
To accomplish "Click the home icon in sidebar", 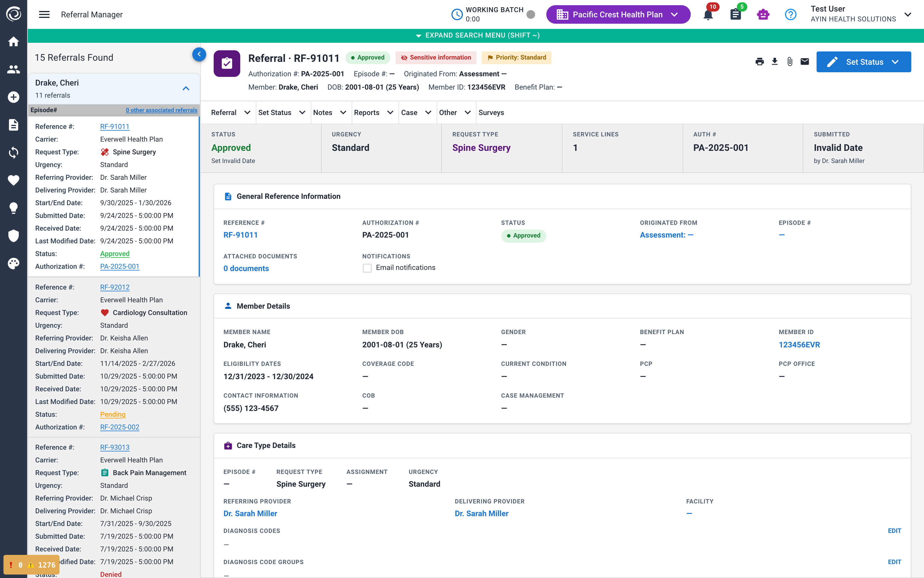I will 13,42.
